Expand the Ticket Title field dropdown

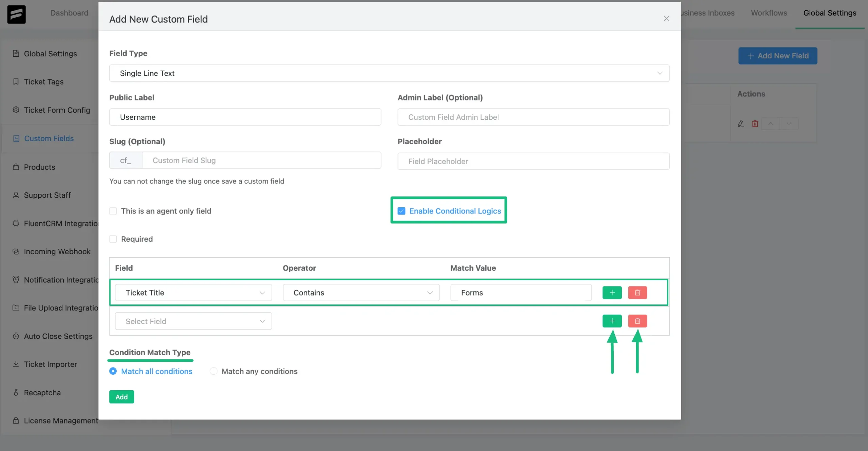262,293
